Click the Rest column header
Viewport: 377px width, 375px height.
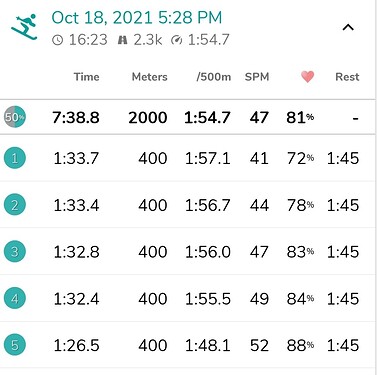pyautogui.click(x=347, y=77)
